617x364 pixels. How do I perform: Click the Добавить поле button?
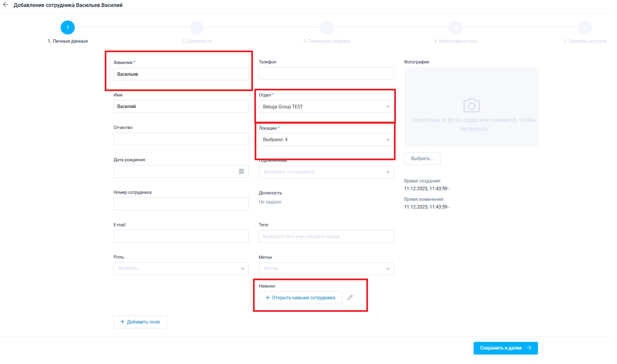(x=140, y=322)
